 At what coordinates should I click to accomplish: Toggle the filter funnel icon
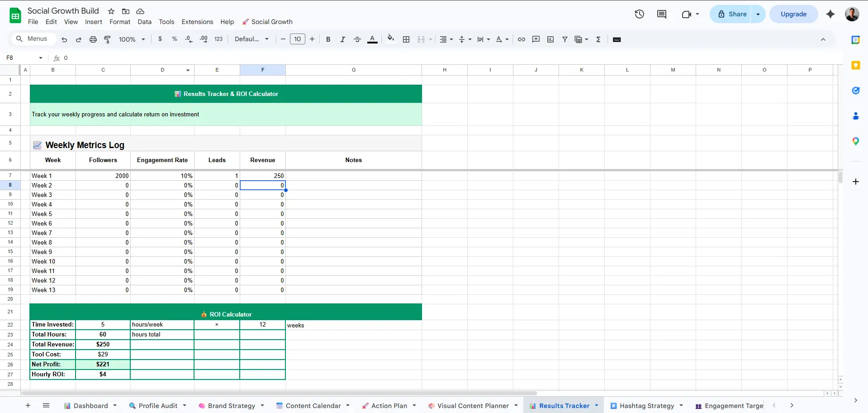[x=565, y=39]
